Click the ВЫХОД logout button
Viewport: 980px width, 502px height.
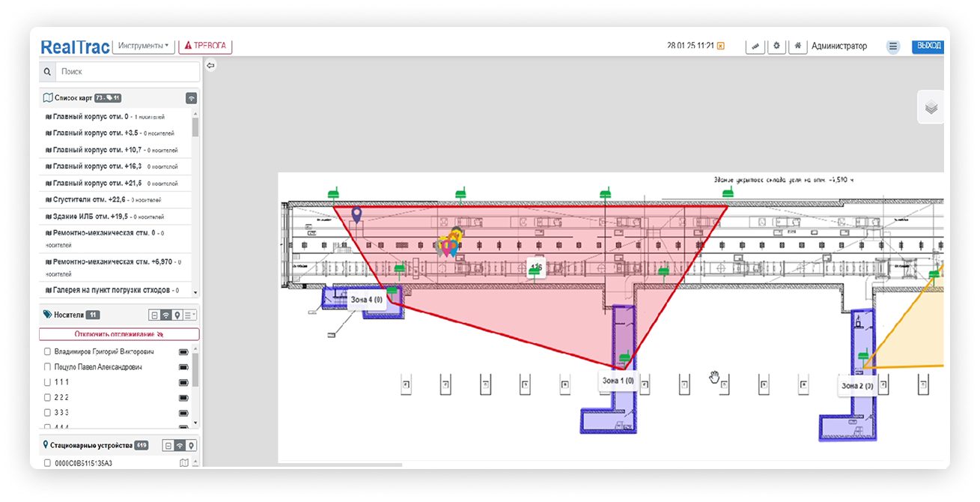[928, 46]
